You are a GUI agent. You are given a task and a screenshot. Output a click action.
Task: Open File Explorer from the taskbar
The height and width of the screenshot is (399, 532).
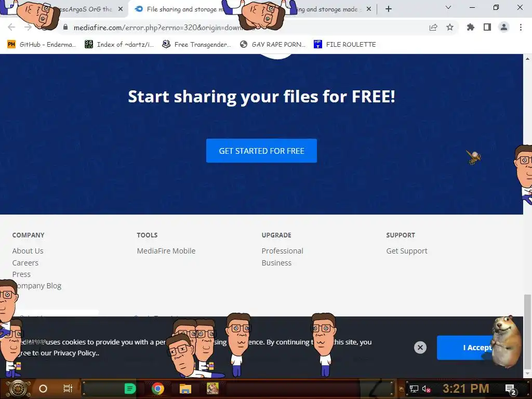[x=185, y=389]
